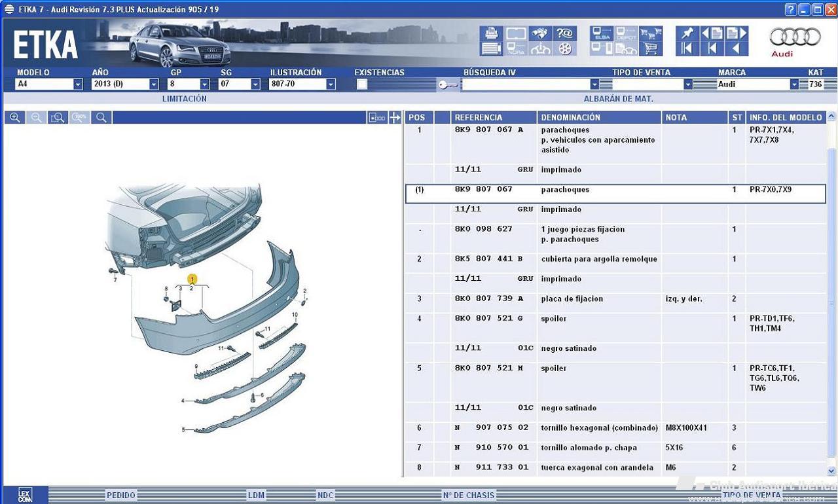The width and height of the screenshot is (838, 504).
Task: Click the POS column header
Action: pos(419,117)
